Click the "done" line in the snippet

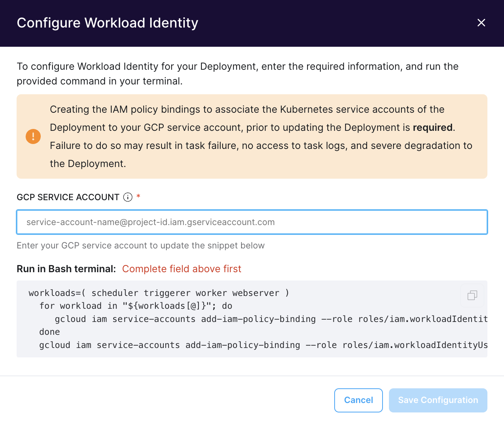[x=49, y=332]
